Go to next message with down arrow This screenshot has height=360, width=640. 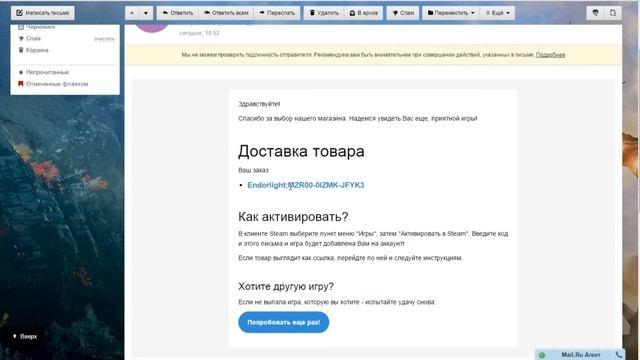(146, 13)
